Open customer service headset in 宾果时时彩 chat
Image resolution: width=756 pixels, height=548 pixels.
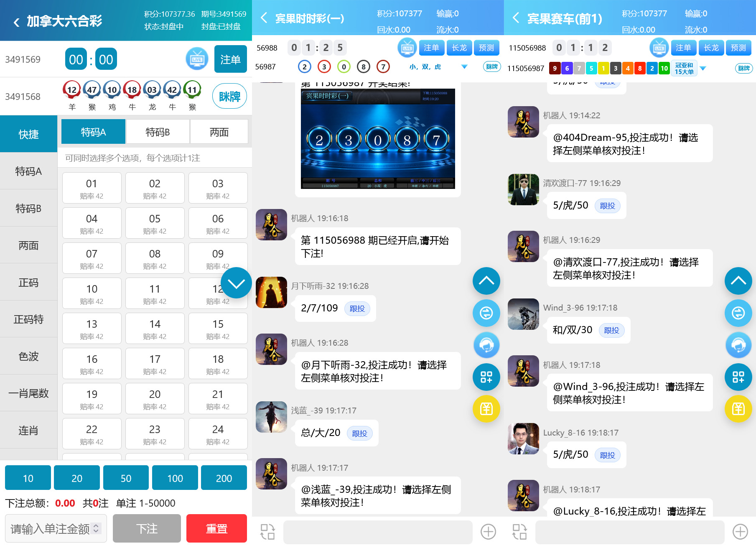[x=486, y=345]
